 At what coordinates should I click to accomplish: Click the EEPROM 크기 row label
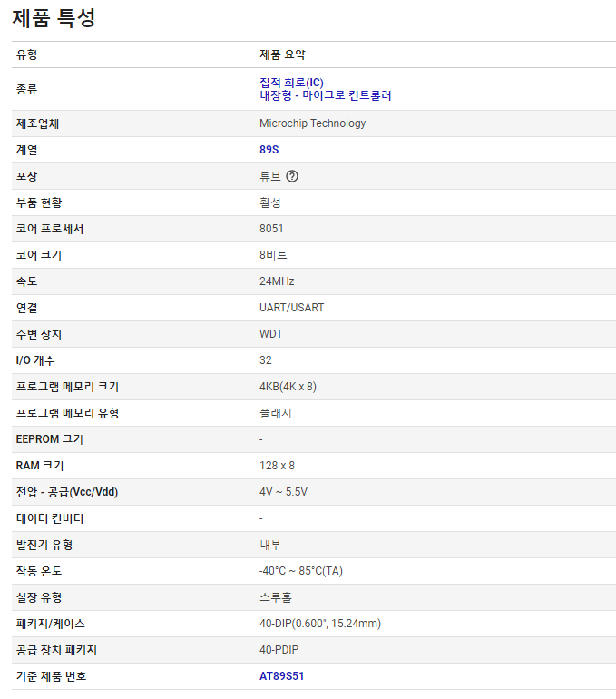pyautogui.click(x=50, y=439)
